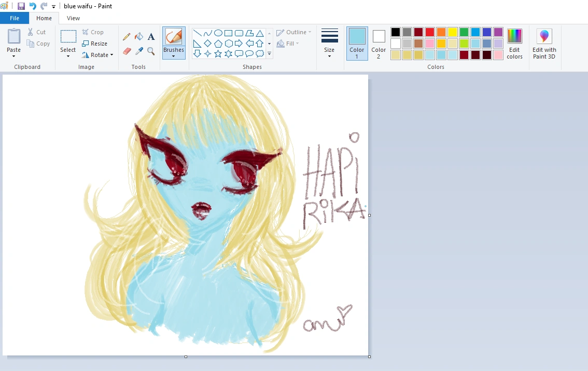The height and width of the screenshot is (371, 588).
Task: Select the Pencil tool
Action: [127, 36]
